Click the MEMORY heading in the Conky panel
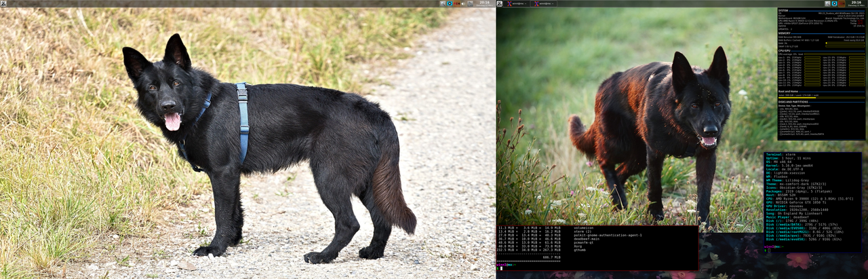This screenshot has height=279, width=868. [x=784, y=33]
